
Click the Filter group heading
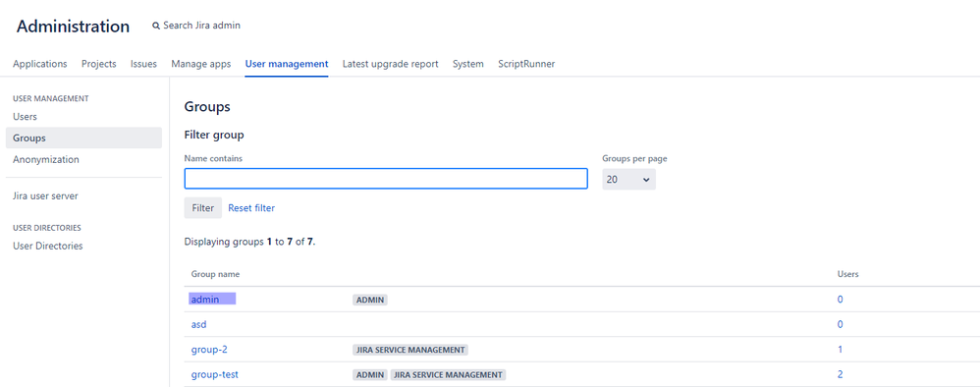[x=214, y=135]
